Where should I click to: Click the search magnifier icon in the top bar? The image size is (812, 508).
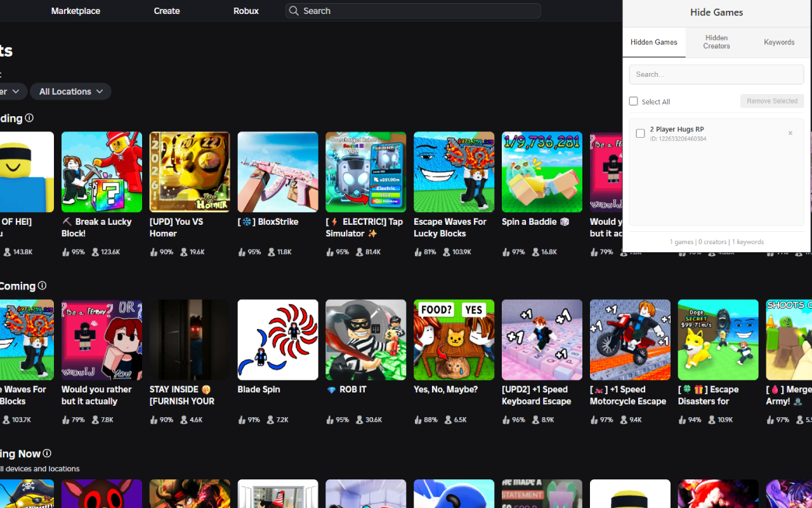point(293,11)
